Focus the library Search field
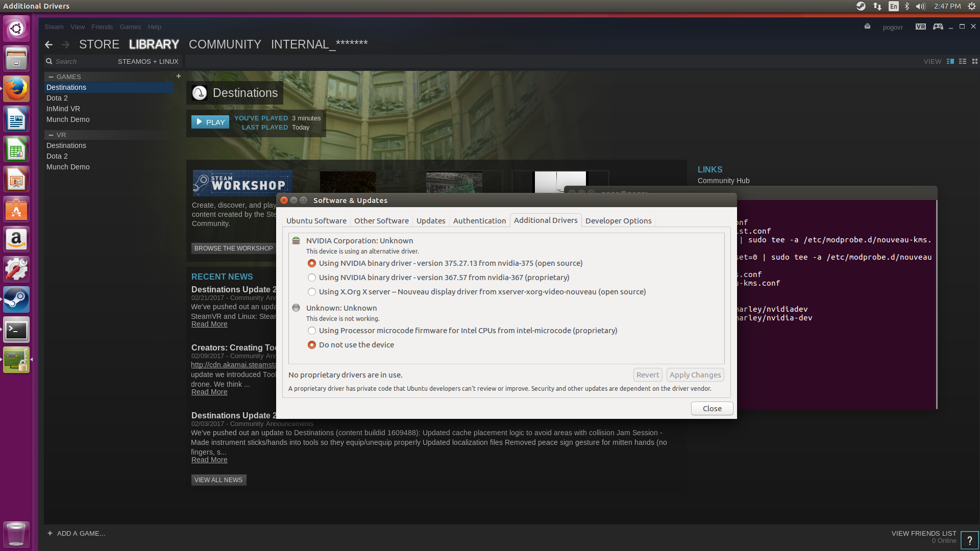Viewport: 980px width, 551px height. pos(79,61)
